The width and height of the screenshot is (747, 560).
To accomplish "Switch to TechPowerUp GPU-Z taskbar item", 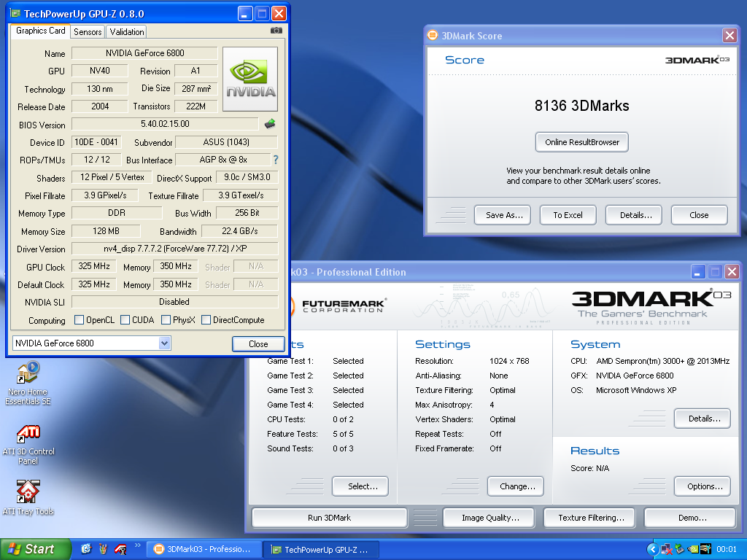I will click(322, 550).
